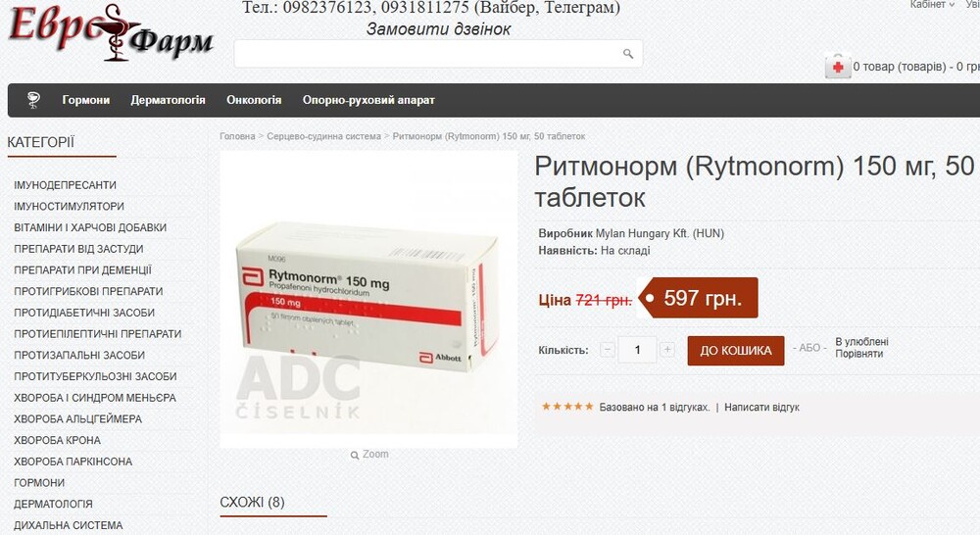This screenshot has width=980, height=535.
Task: Increase quantity with the plus button
Action: tap(666, 350)
